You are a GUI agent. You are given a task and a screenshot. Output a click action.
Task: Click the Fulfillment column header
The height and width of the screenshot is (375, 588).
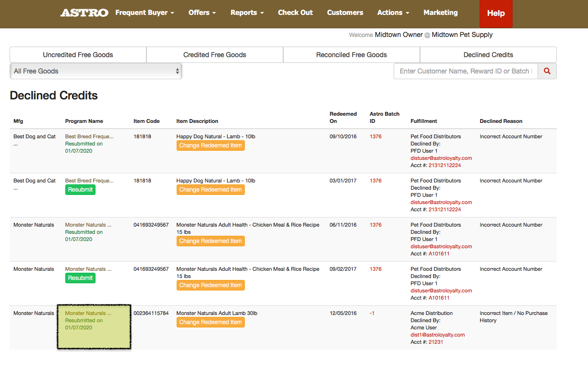click(x=424, y=121)
